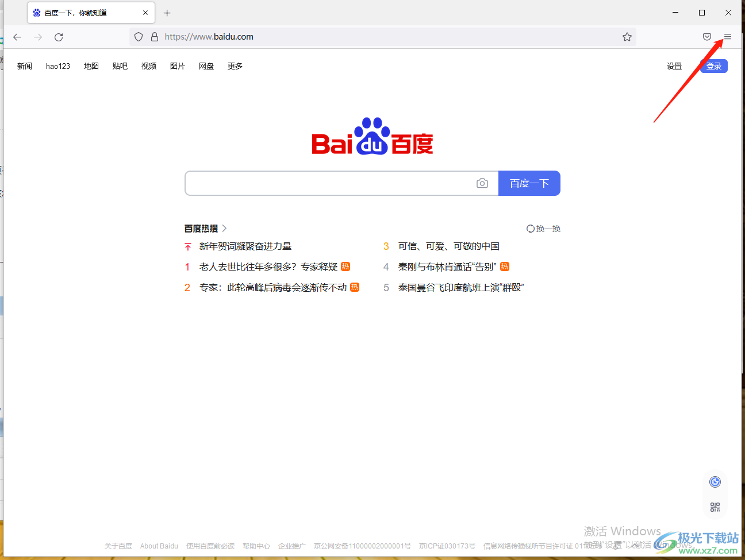Open hot search 可信、可爱、可敬的中国
Image resolution: width=745 pixels, height=560 pixels.
[449, 246]
